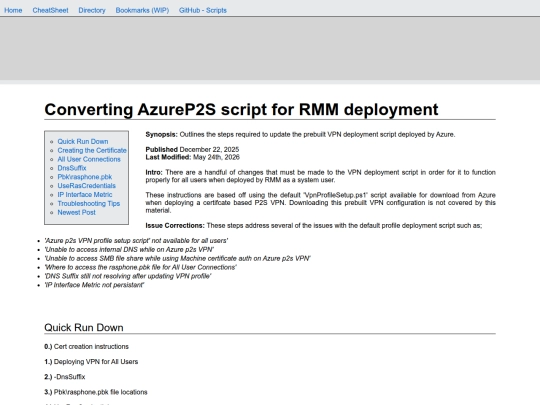This screenshot has width=540, height=405.
Task: Click the Published December 22, 2025 date
Action: coord(192,149)
